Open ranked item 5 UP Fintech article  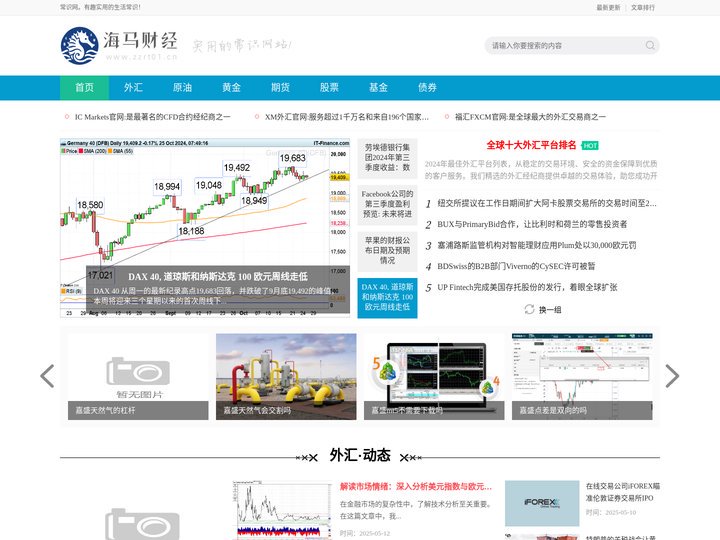[527, 287]
